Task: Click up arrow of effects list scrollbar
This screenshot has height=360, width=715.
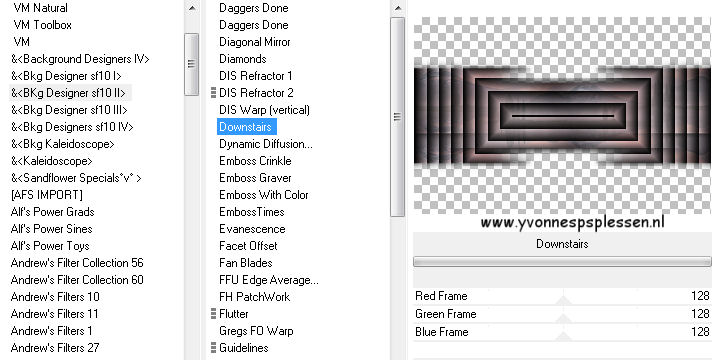Action: [x=398, y=8]
